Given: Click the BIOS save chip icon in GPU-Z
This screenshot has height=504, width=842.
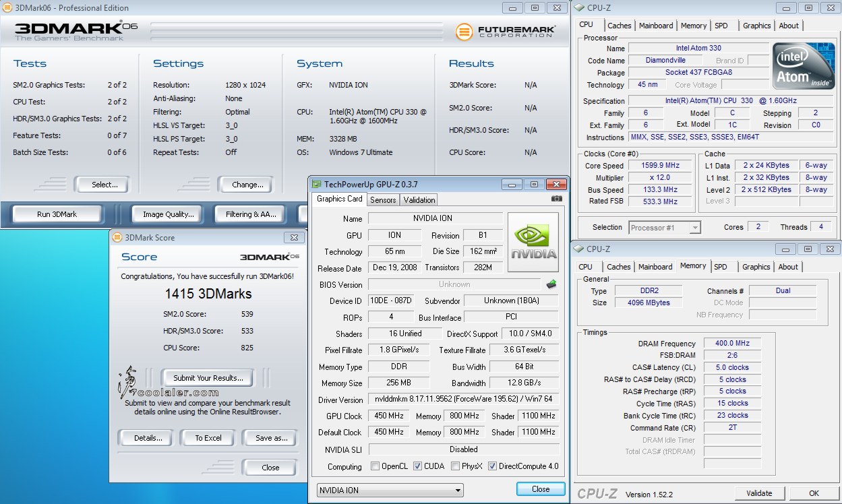Looking at the screenshot, I should (551, 284).
